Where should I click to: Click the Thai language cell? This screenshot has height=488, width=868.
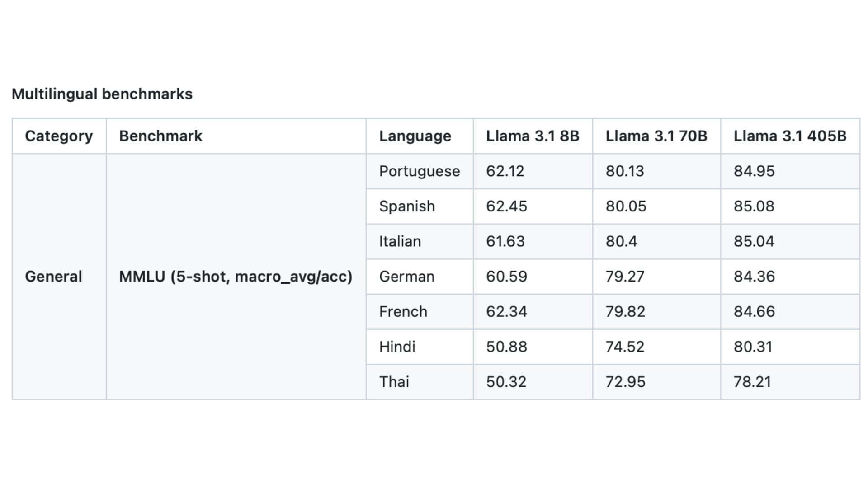click(x=394, y=381)
